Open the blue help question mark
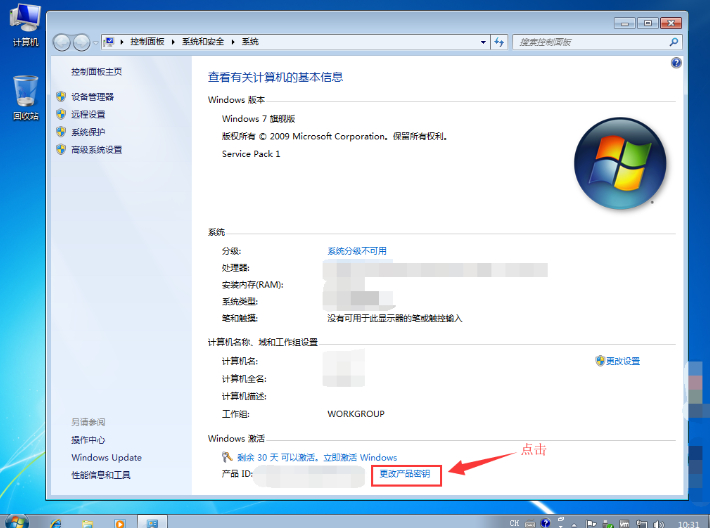Screen dimensions: 710x528 tap(676, 63)
